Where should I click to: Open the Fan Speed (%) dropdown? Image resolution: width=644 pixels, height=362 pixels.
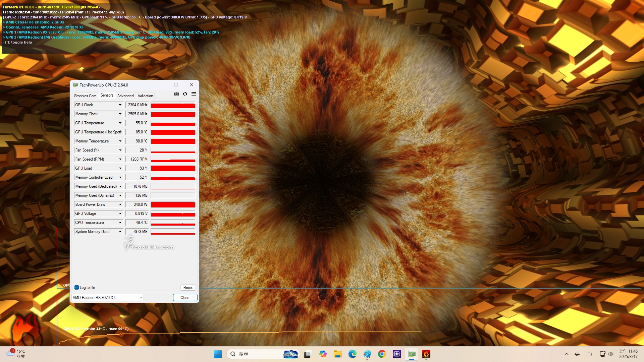(120, 150)
